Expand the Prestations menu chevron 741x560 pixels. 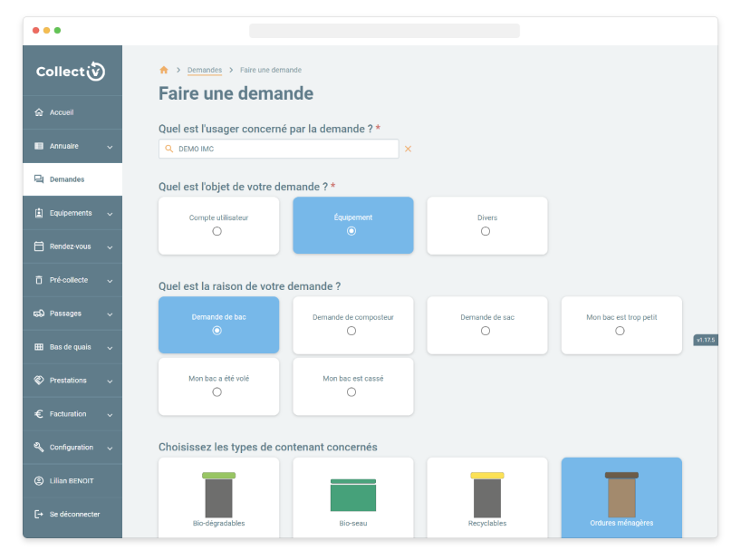pos(110,381)
